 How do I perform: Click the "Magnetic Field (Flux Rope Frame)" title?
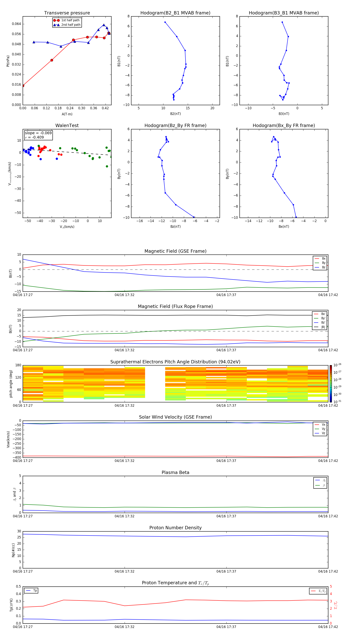175,307
